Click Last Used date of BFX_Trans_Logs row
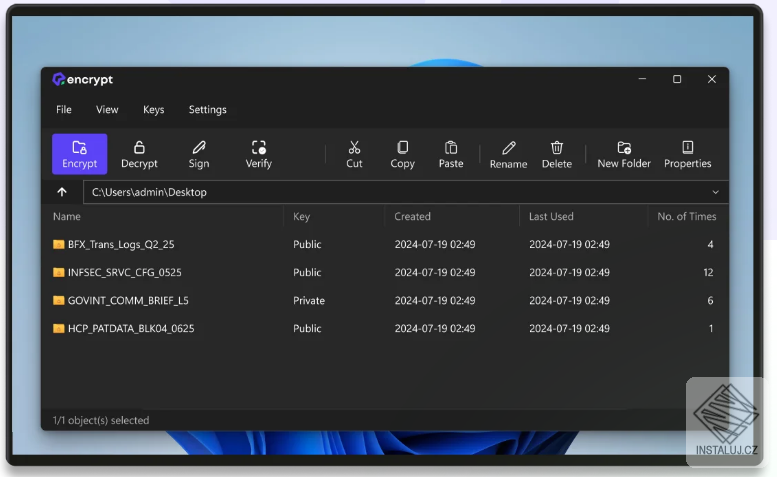 (x=569, y=244)
